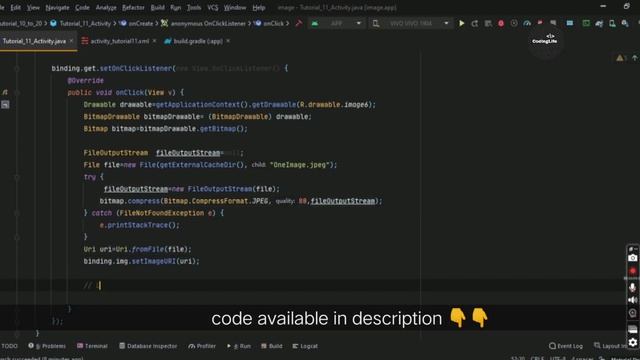
Task: Close the build.gradle (app) tab
Action: (x=228, y=41)
